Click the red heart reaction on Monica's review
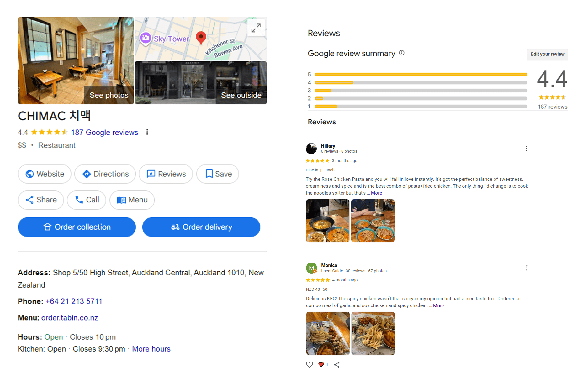This screenshot has height=391, width=588. tap(321, 364)
